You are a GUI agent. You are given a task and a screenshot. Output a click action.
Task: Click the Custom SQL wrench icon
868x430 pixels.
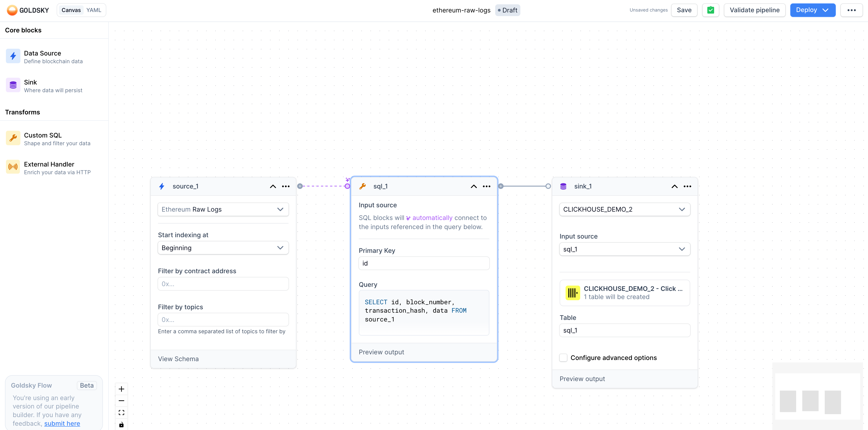point(13,138)
